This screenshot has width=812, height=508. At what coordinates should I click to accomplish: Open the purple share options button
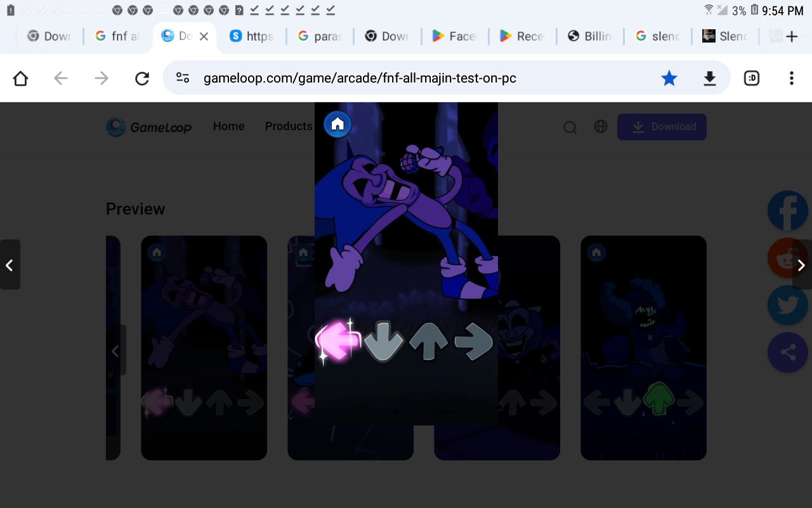click(x=788, y=352)
